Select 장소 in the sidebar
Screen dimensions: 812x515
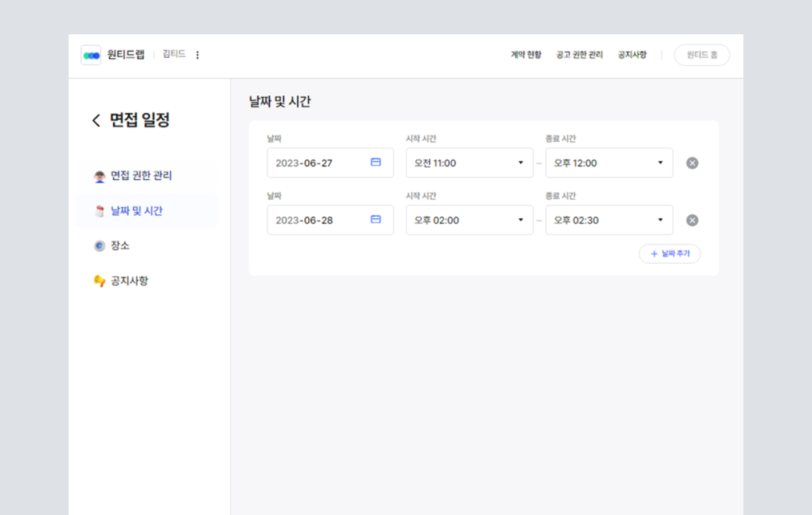(x=147, y=246)
